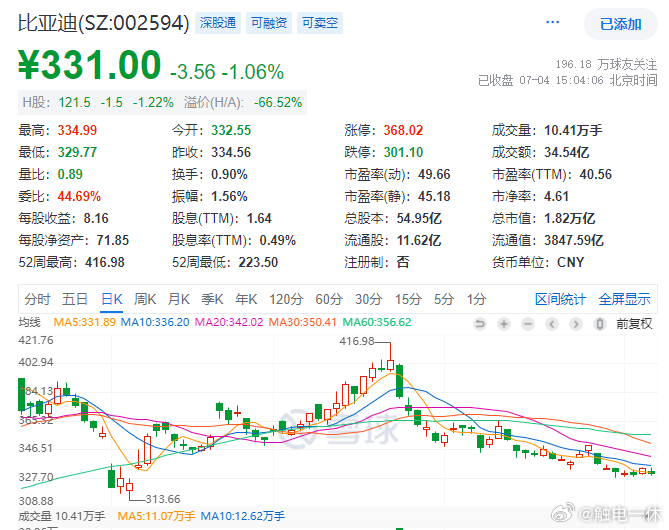Zoom out the K-line chart with minus icon

528,324
